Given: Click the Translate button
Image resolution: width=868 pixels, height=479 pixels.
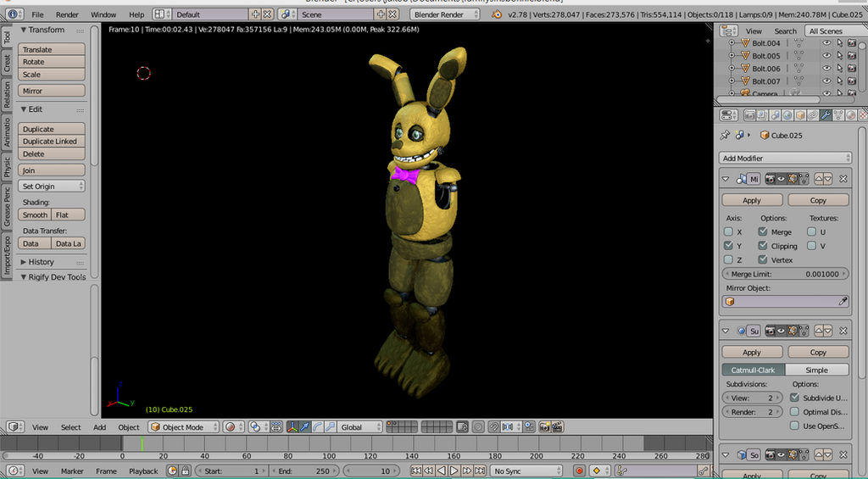Looking at the screenshot, I should tap(51, 49).
